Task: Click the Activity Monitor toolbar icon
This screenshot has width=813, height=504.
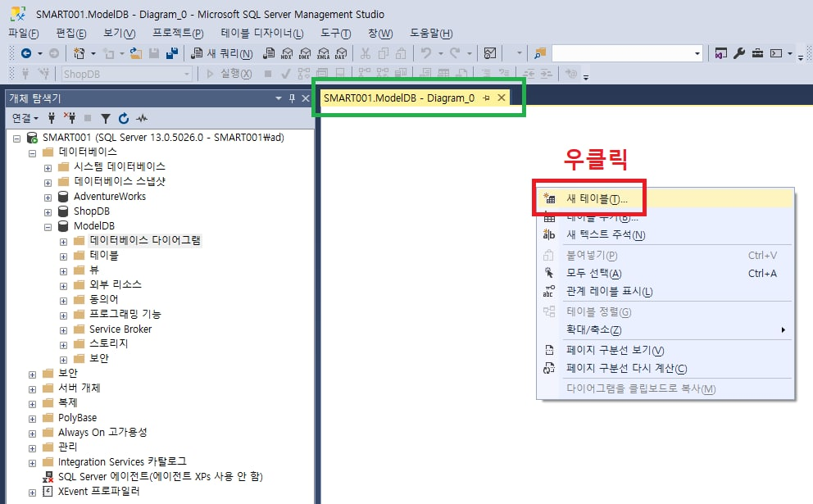Action: click(490, 53)
